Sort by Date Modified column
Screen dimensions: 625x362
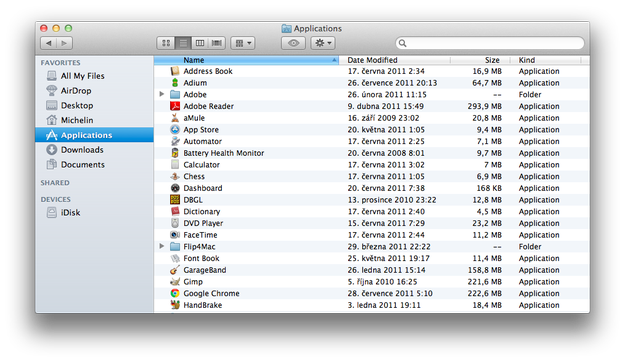point(395,60)
